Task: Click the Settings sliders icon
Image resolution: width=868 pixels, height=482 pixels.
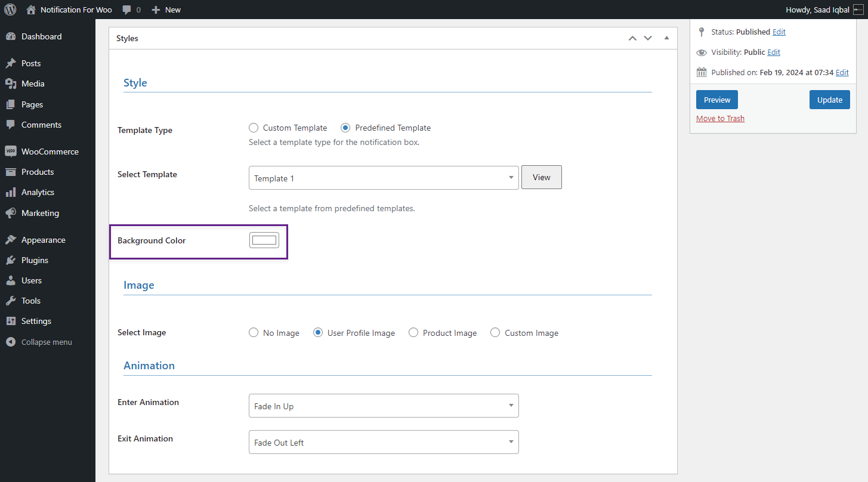Action: click(x=11, y=321)
